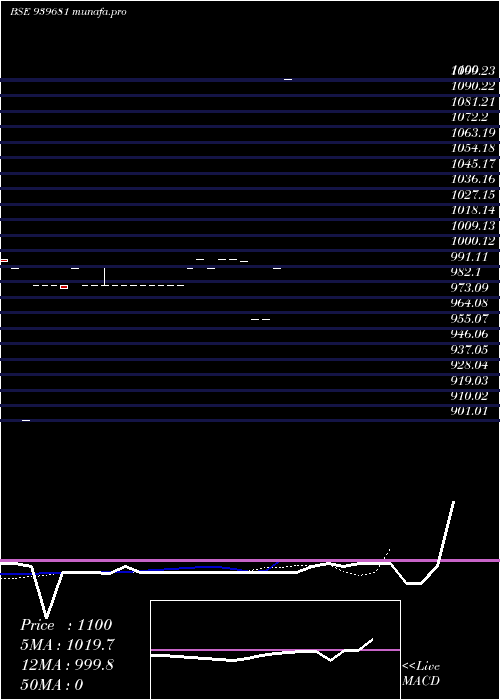
Task: Click the 1081.21 price level label
Action: pyautogui.click(x=473, y=102)
